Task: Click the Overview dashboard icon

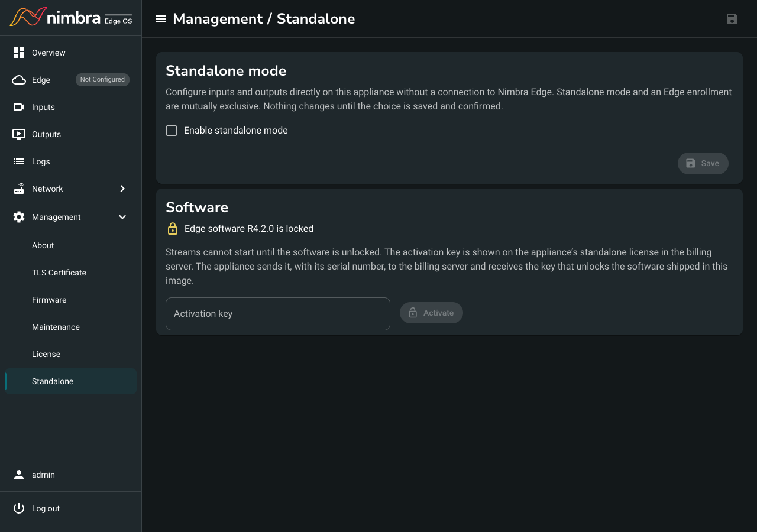Action: 19,53
